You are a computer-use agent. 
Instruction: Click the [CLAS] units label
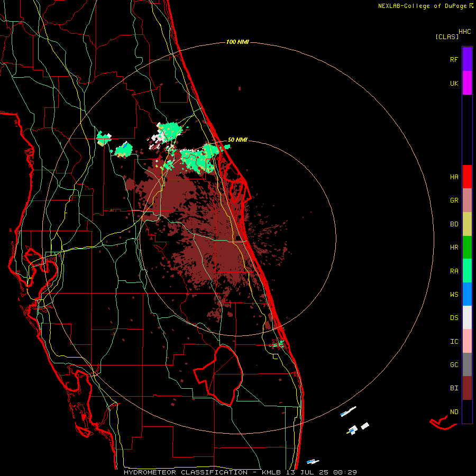pos(447,36)
